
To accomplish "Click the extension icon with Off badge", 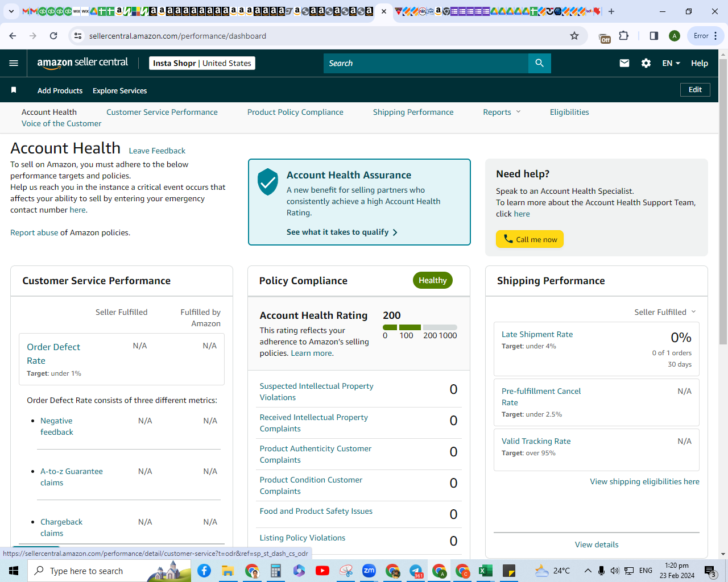I will 605,38.
